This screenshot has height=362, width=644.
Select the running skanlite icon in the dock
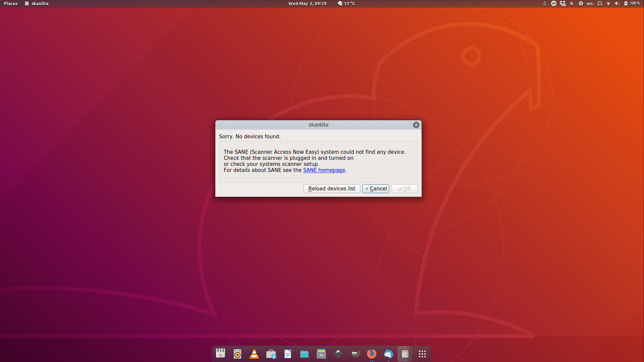pyautogui.click(x=405, y=354)
